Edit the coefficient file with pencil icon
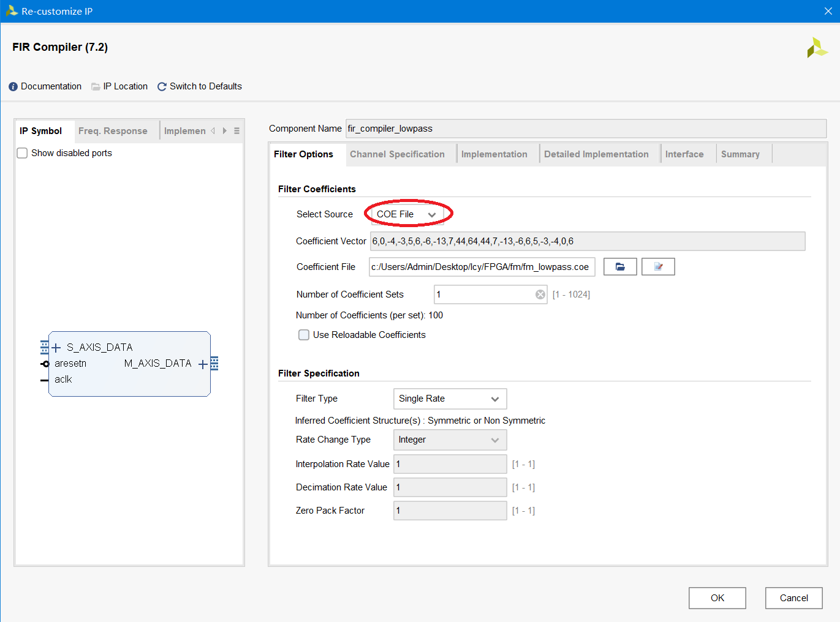Image resolution: width=840 pixels, height=622 pixels. click(x=658, y=267)
